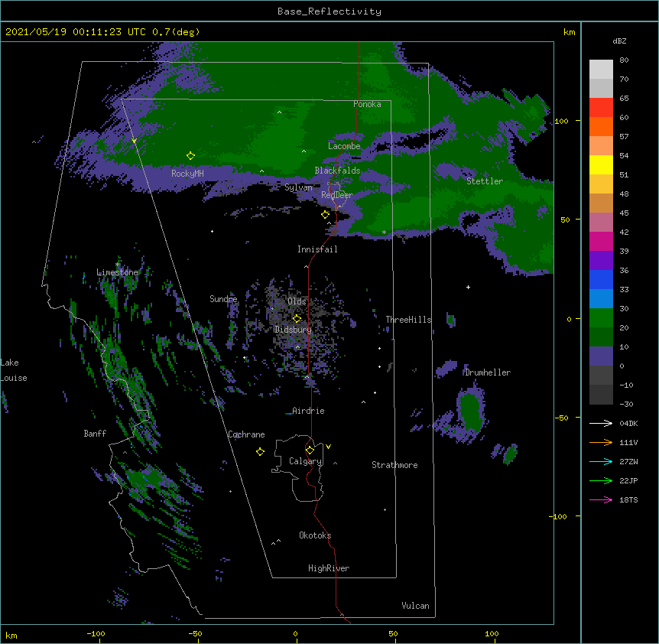Click the 04DK white arrow legend icon
This screenshot has height=644, width=659.
601,423
